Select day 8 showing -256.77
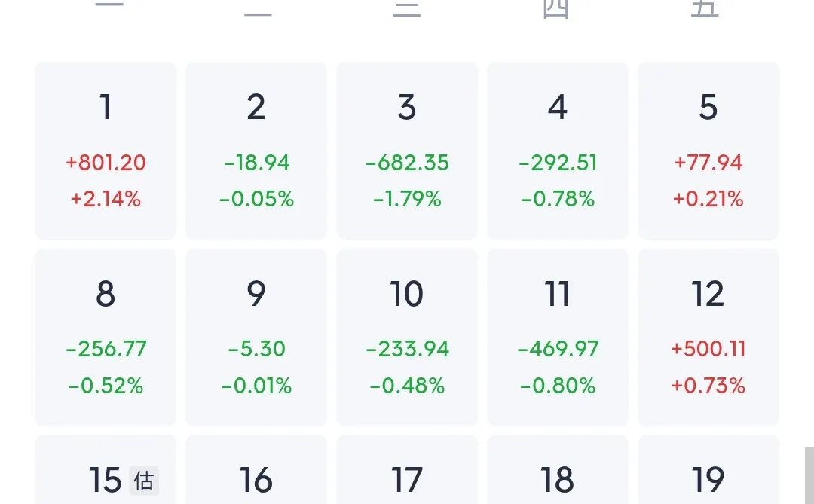The height and width of the screenshot is (504, 814). [x=106, y=338]
